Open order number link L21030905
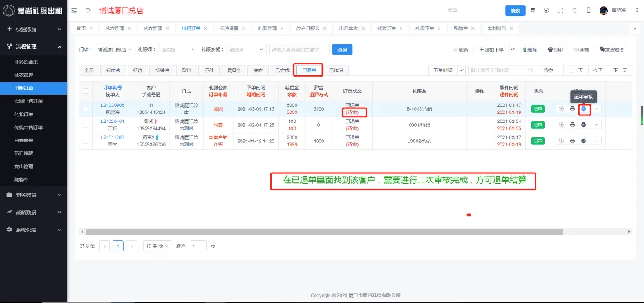 (113, 105)
